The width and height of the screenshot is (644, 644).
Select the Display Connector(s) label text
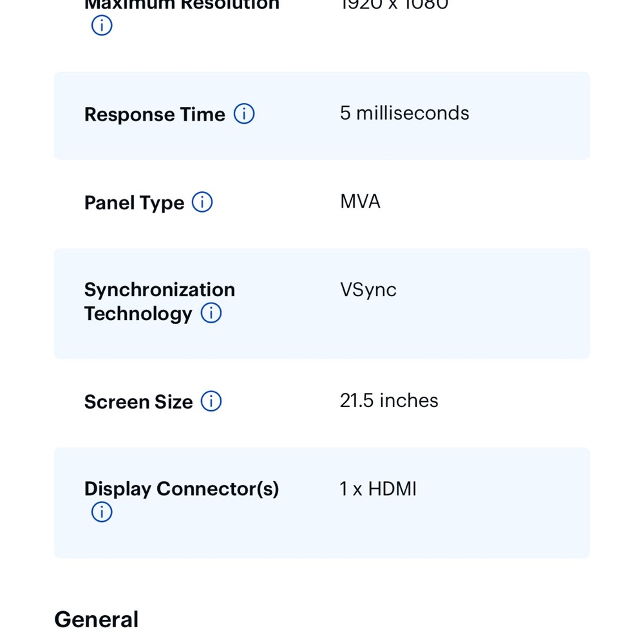coord(182,489)
